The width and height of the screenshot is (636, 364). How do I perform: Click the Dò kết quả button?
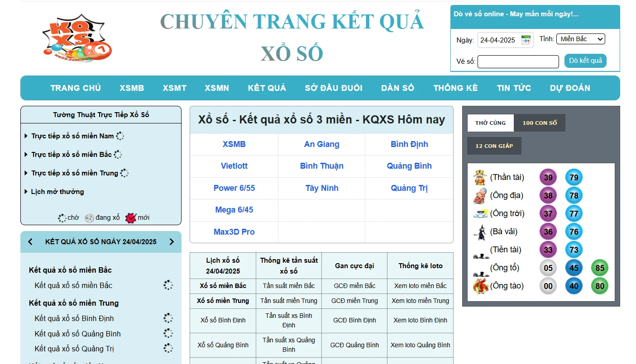pos(585,61)
